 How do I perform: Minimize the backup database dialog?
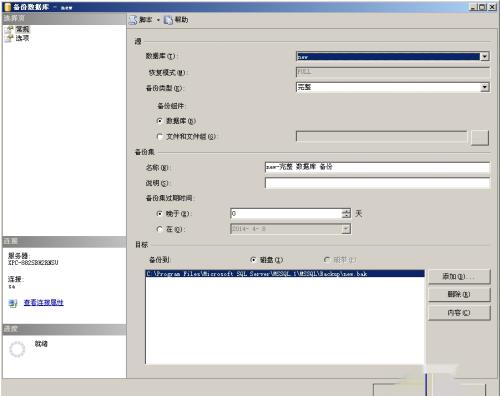tap(473, 7)
